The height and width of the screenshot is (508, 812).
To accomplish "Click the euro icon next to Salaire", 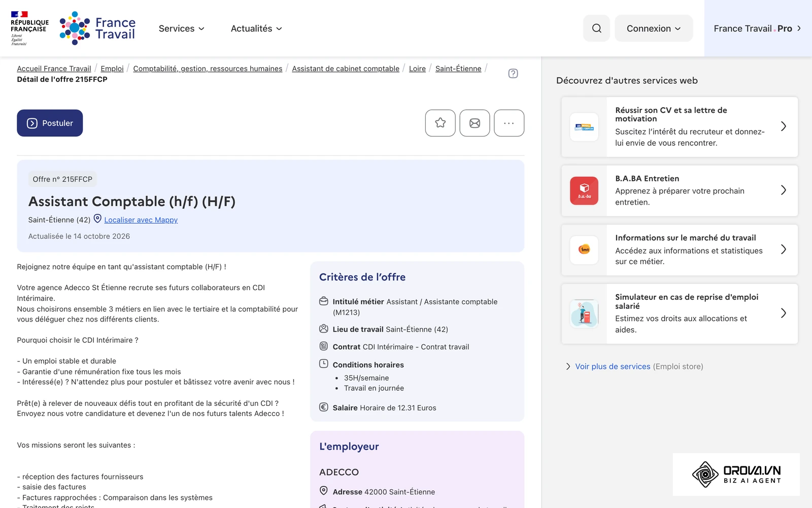I will 324,407.
